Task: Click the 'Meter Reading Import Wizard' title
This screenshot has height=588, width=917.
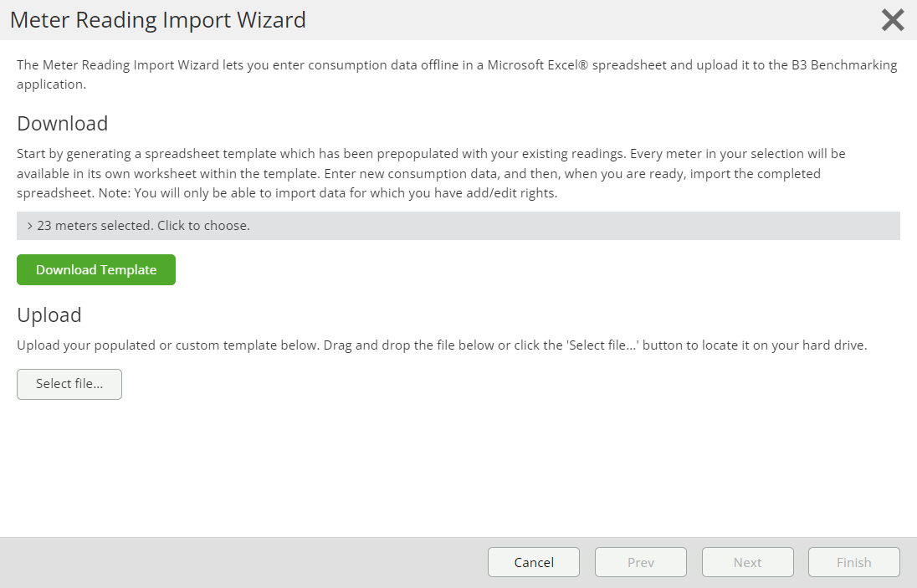Action: point(158,20)
